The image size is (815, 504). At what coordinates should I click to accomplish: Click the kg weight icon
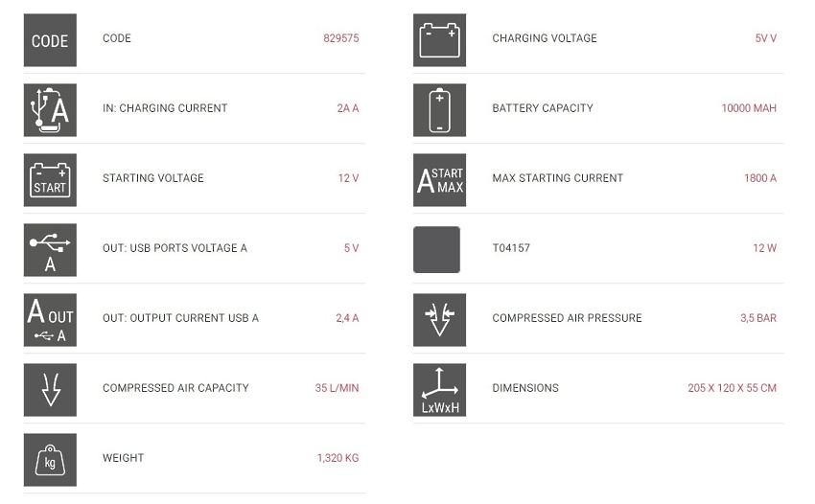[x=50, y=460]
